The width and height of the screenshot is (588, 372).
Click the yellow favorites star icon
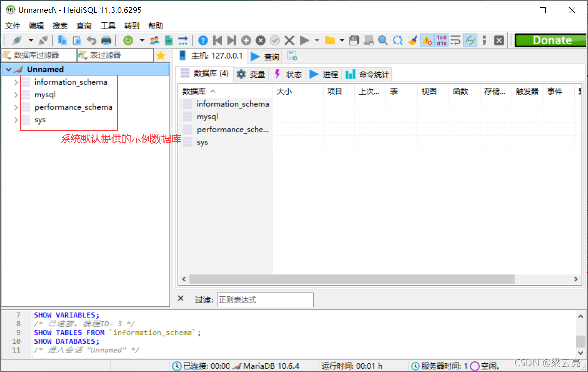161,55
